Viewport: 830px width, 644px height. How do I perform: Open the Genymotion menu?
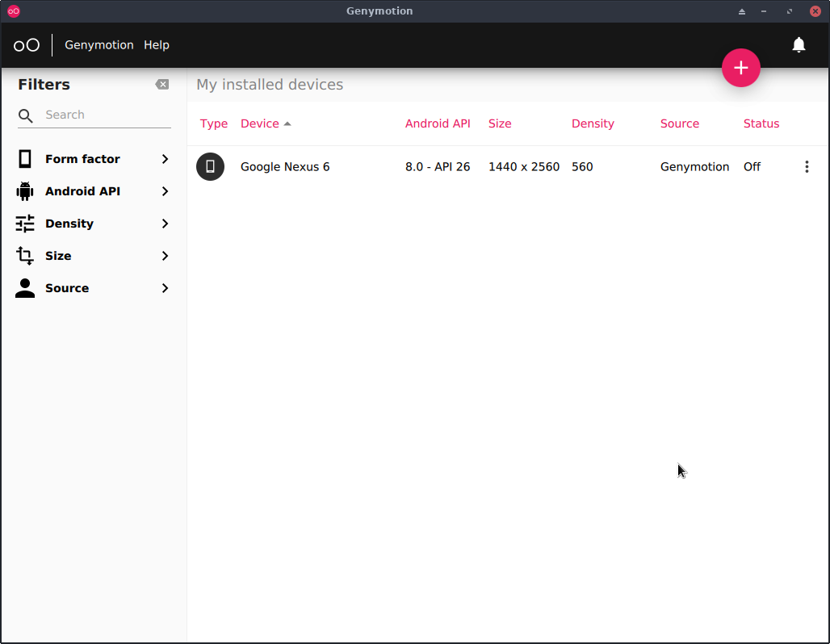click(99, 45)
